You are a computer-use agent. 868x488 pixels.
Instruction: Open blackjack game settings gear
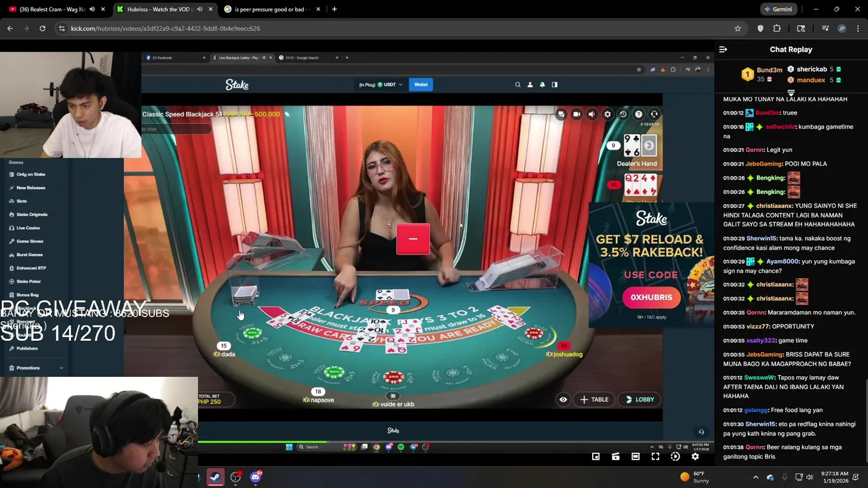point(608,115)
